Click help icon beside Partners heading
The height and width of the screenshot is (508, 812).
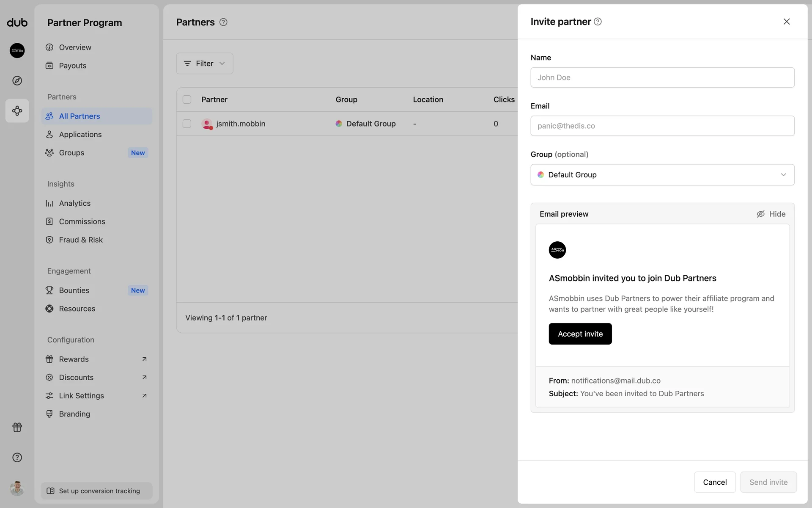pos(223,22)
